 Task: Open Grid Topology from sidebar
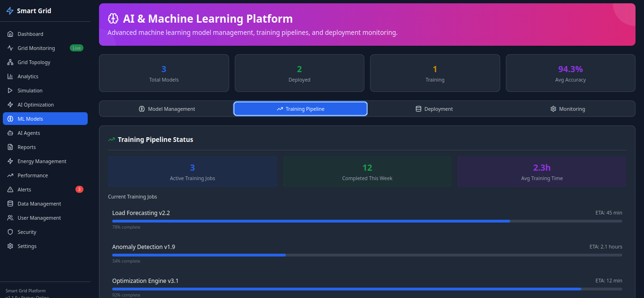(45, 62)
